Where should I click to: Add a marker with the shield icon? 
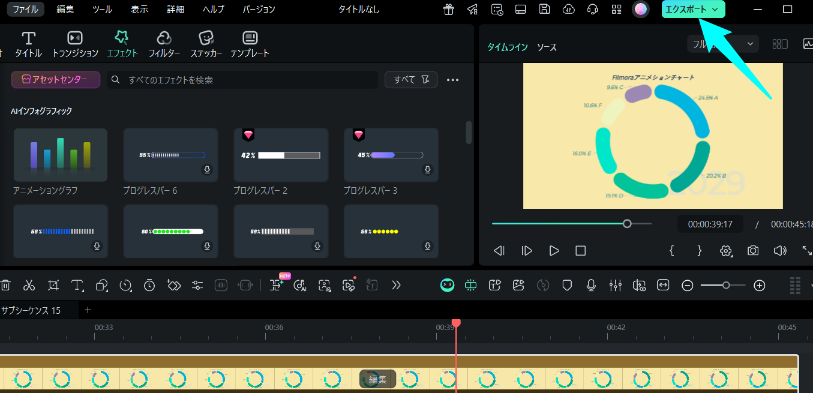pos(567,285)
